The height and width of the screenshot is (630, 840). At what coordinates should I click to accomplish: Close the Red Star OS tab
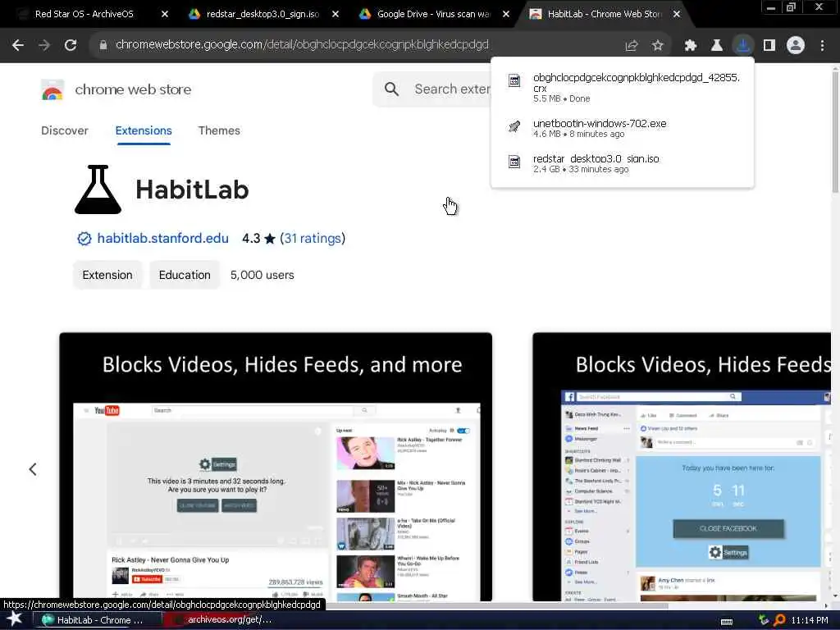pyautogui.click(x=164, y=14)
